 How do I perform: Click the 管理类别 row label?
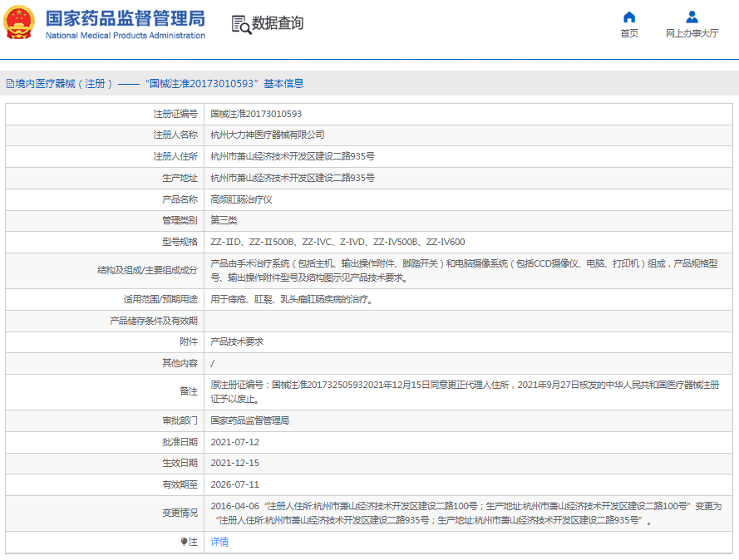[x=180, y=220]
